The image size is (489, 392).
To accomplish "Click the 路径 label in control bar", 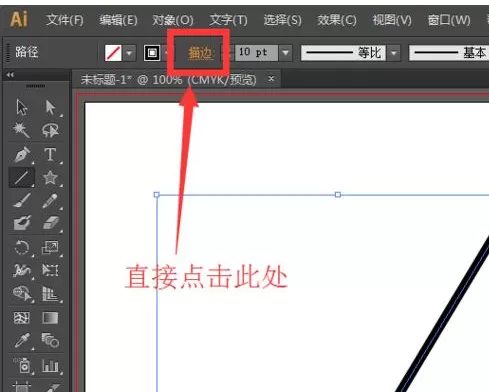I will (x=27, y=52).
